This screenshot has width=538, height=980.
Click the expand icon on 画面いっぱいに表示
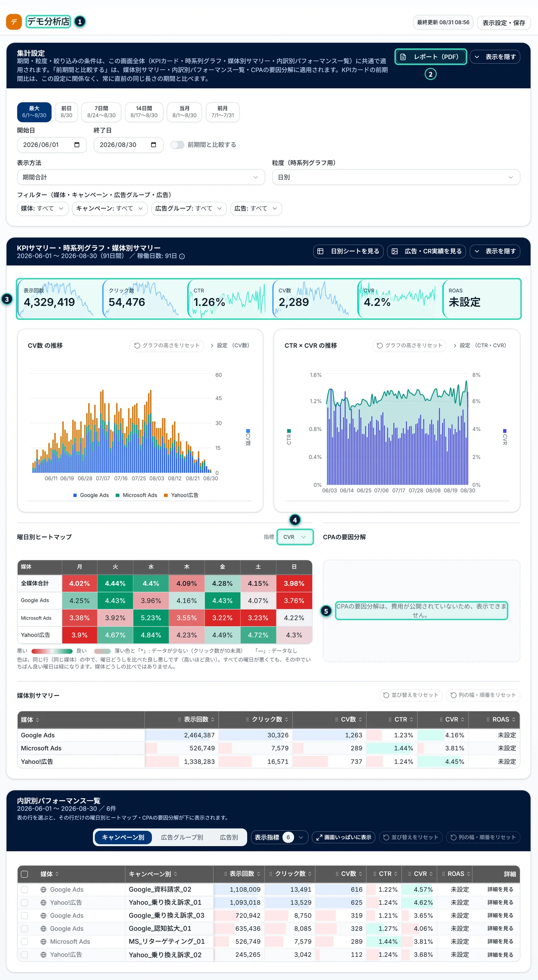[x=319, y=837]
